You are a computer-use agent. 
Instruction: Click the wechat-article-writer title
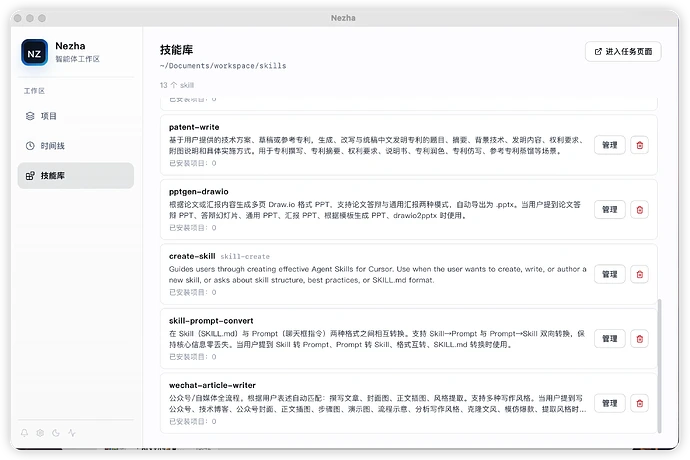pos(212,386)
